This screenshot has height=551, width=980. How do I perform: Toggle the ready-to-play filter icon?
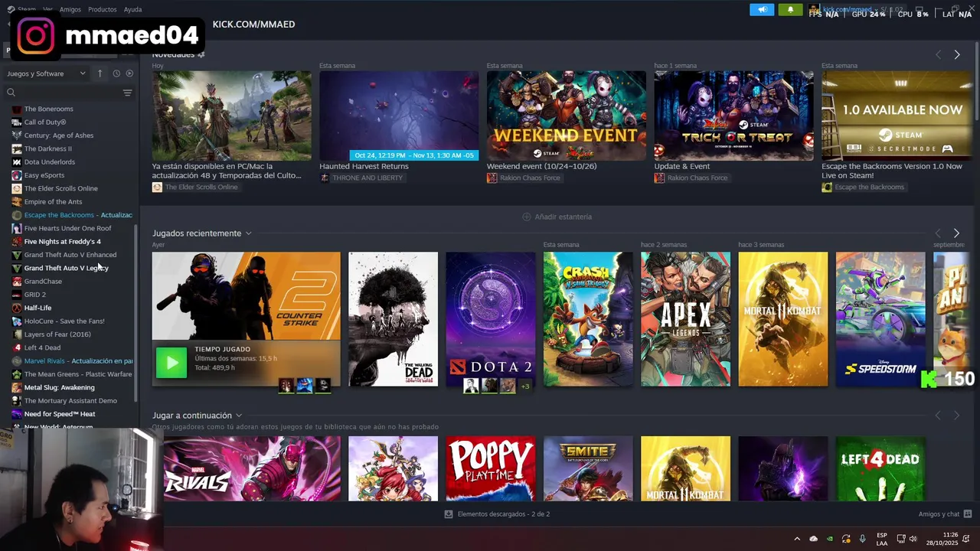tap(129, 73)
